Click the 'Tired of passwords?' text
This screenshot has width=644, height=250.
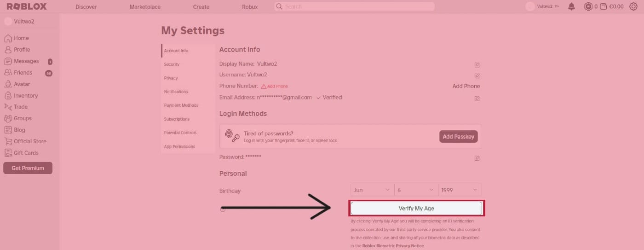(x=269, y=134)
